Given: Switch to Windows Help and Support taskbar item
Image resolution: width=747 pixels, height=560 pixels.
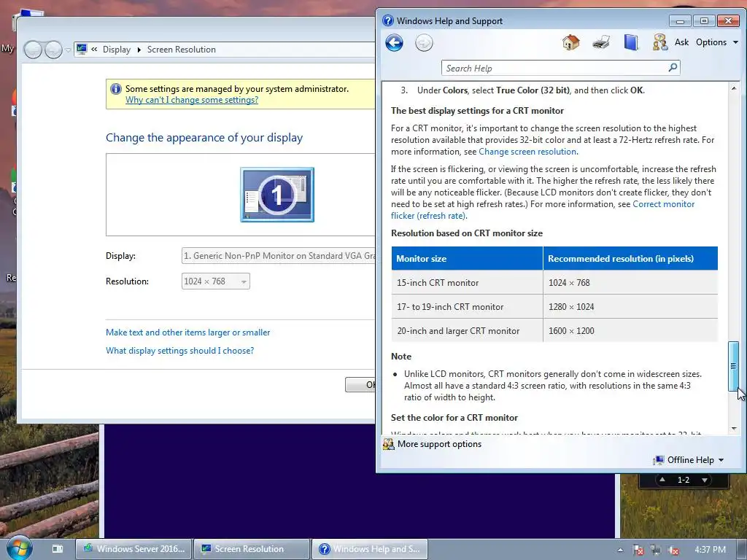Looking at the screenshot, I should pos(370,549).
